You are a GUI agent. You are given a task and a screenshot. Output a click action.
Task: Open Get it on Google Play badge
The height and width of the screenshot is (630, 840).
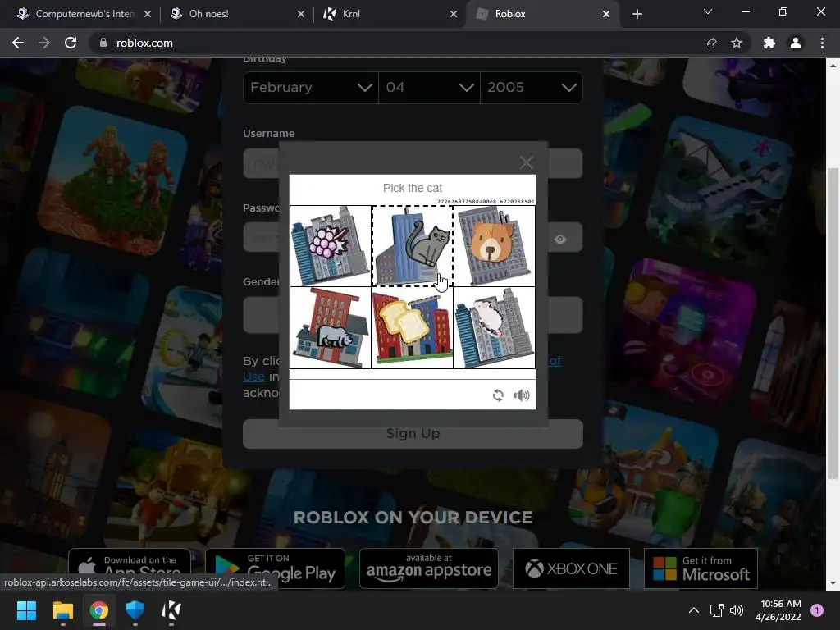click(x=276, y=568)
